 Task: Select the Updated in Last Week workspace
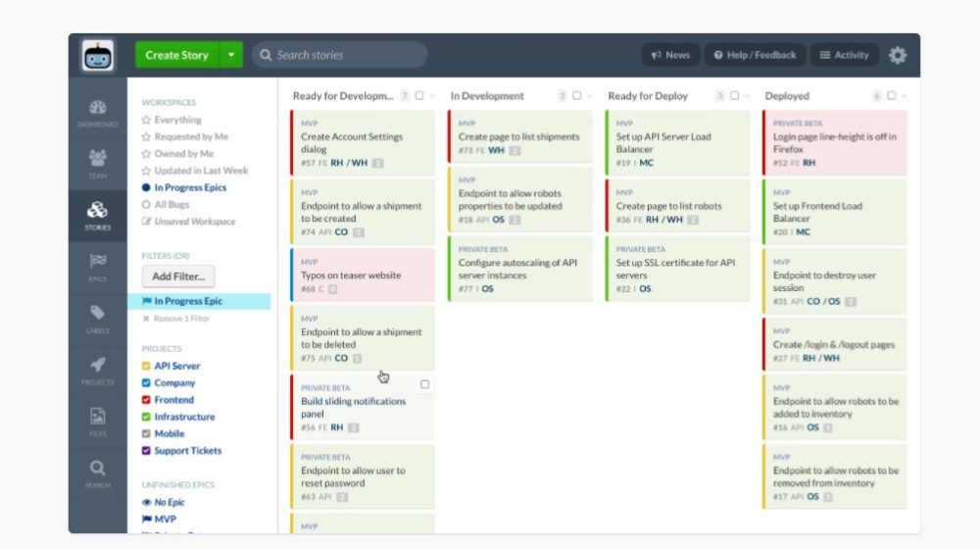point(200,171)
